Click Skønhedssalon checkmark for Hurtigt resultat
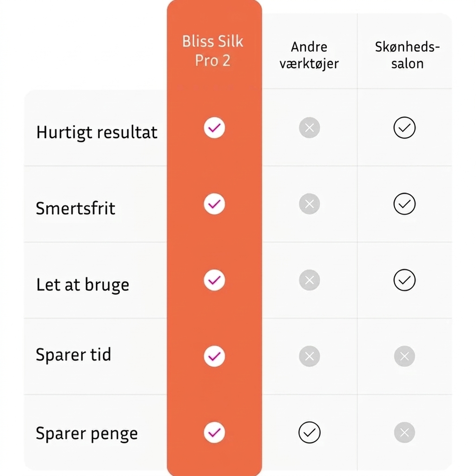476x476 pixels. coord(404,127)
